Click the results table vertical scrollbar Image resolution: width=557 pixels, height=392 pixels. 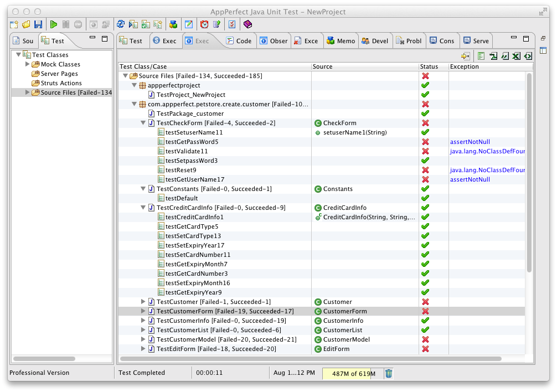pos(529,173)
